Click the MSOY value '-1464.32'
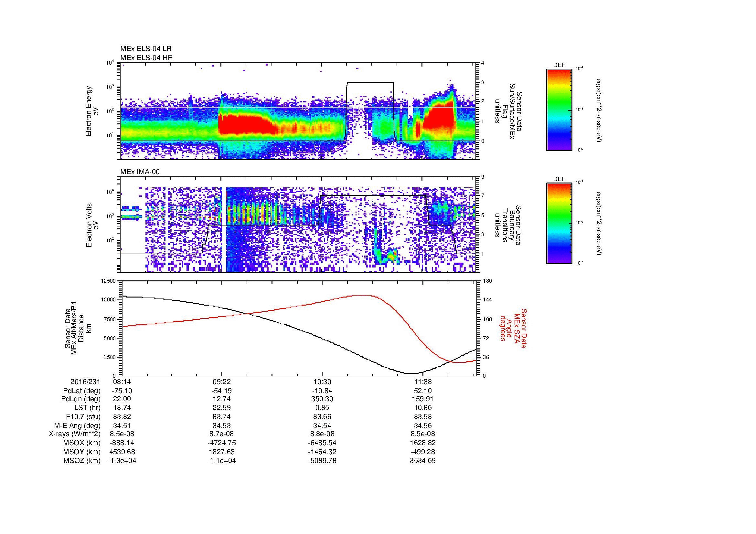 pyautogui.click(x=322, y=452)
